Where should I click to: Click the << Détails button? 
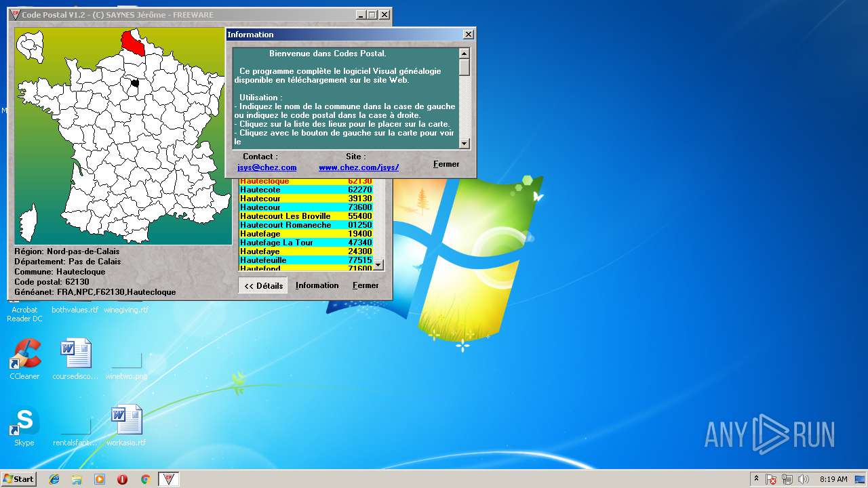[x=263, y=285]
